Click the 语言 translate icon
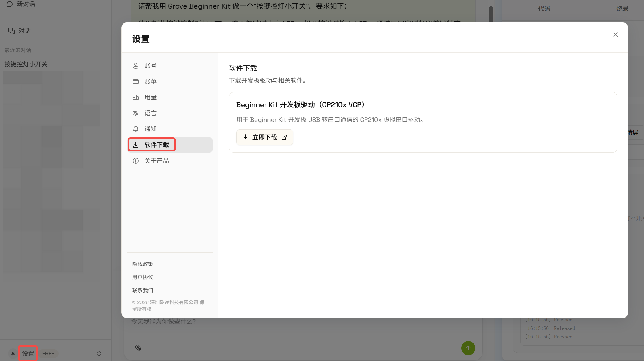644x361 pixels. (x=136, y=113)
